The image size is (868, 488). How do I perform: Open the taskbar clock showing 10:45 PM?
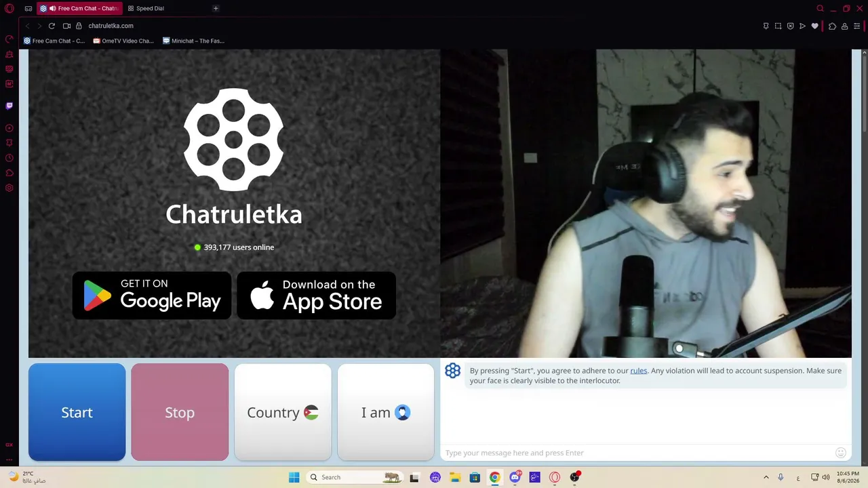848,477
